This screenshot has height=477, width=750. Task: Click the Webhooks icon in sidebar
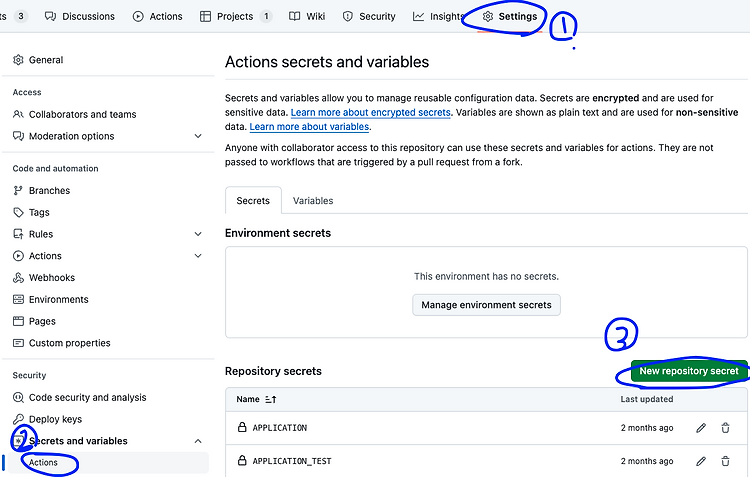click(x=18, y=277)
